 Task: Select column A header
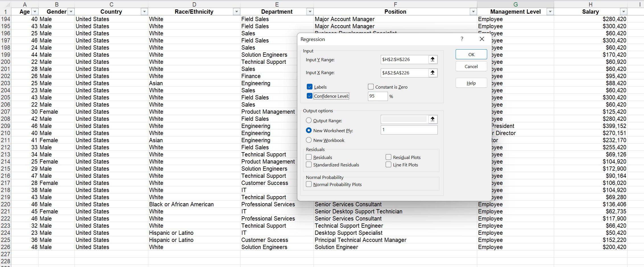point(25,4)
